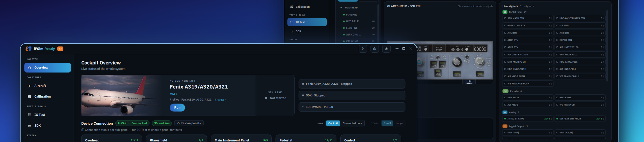Image resolution: width=644 pixels, height=142 pixels.
Task: Switch Show filter to Connected only
Action: pos(352,123)
